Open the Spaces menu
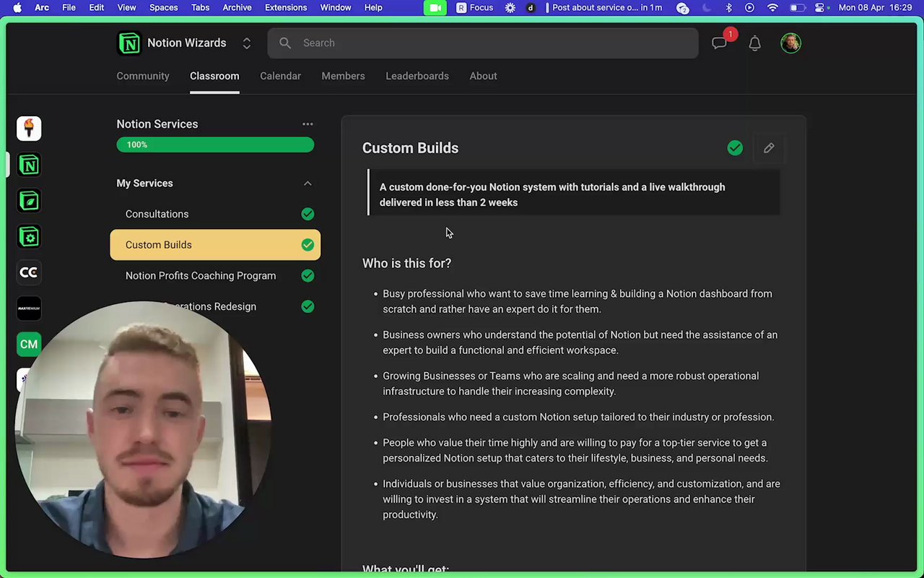This screenshot has width=924, height=578. pos(163,8)
